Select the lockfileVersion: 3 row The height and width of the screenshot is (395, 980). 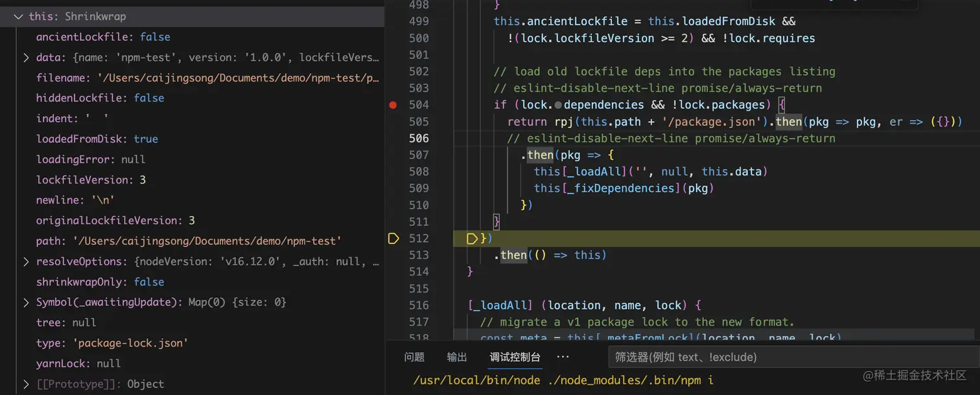coord(192,180)
